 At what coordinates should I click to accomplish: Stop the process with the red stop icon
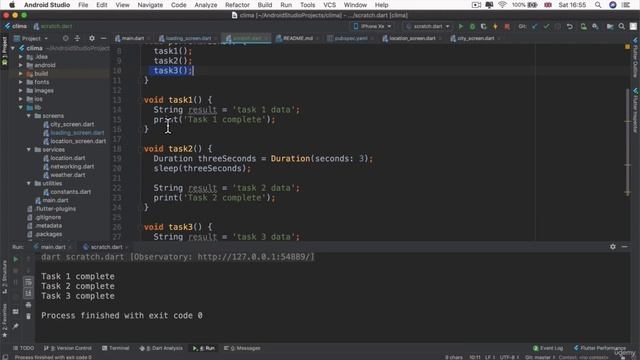click(x=507, y=27)
